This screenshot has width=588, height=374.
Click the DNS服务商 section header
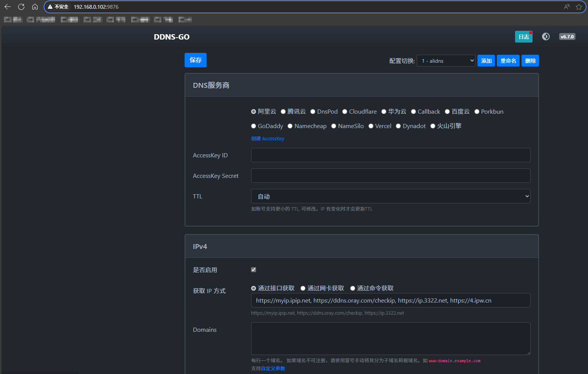point(362,85)
